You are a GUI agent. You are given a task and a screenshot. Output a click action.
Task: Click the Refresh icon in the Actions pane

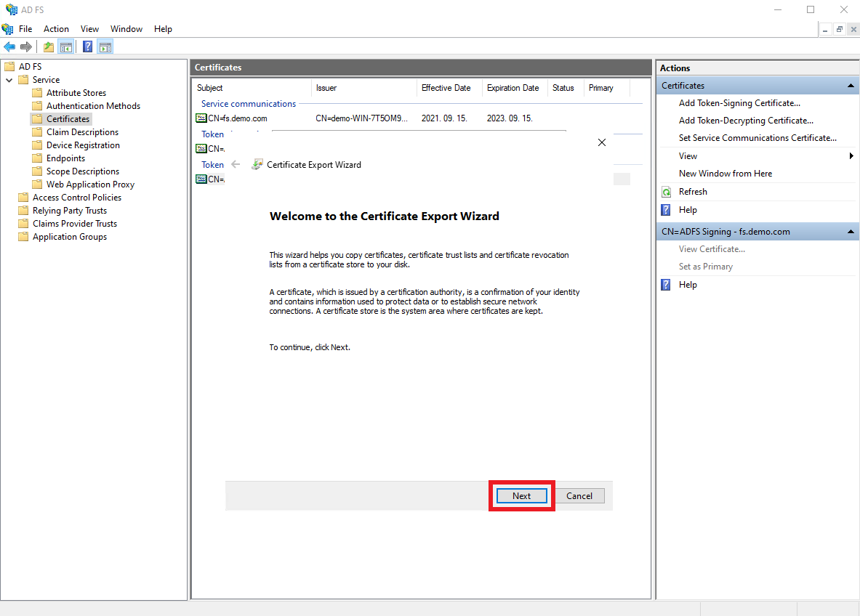point(666,191)
